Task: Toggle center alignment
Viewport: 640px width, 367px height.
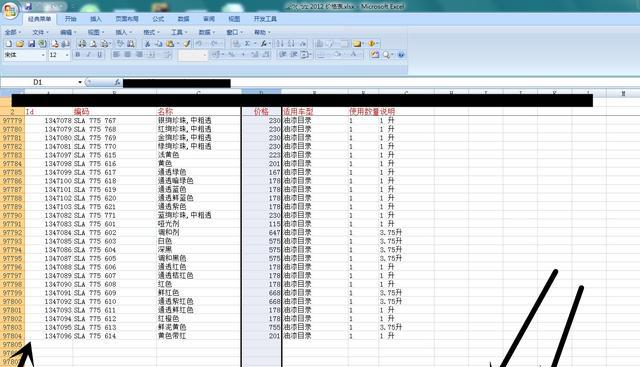Action: click(x=128, y=55)
